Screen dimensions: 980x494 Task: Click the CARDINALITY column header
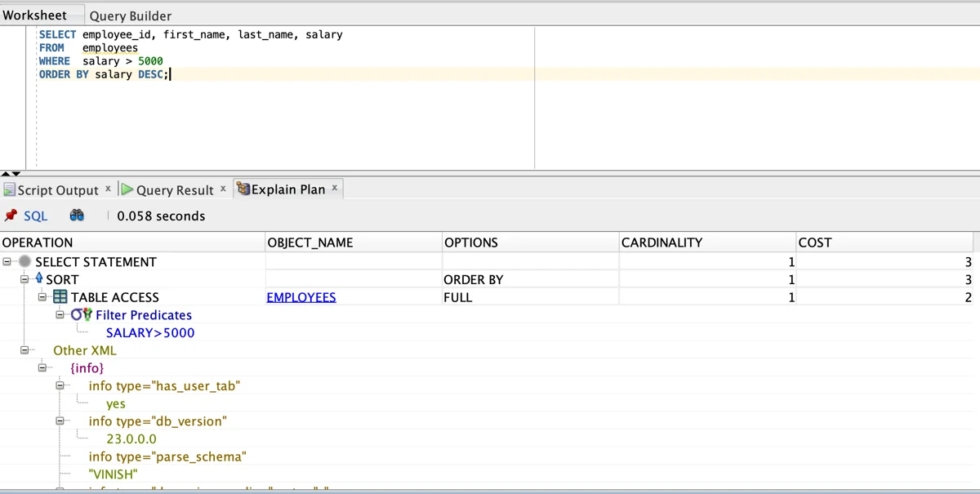tap(708, 243)
